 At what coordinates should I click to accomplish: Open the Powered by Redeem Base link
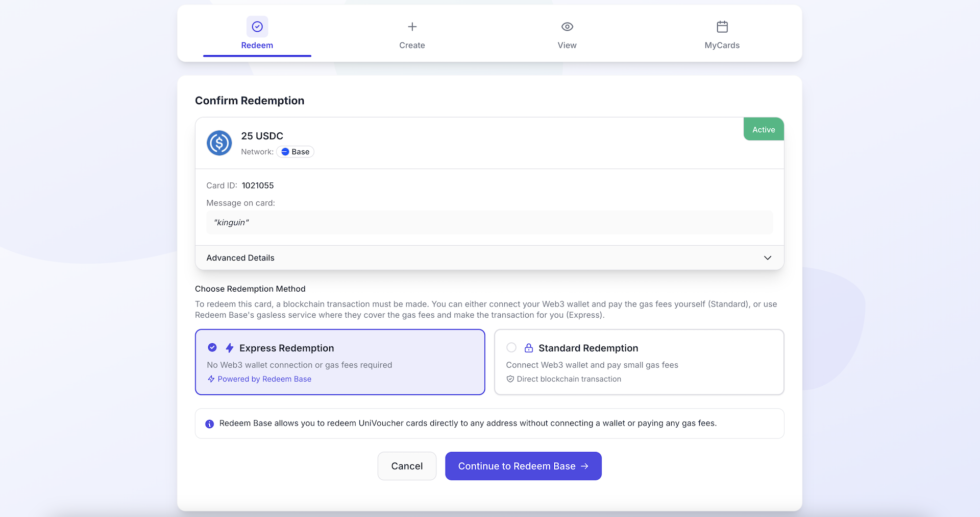pyautogui.click(x=264, y=379)
